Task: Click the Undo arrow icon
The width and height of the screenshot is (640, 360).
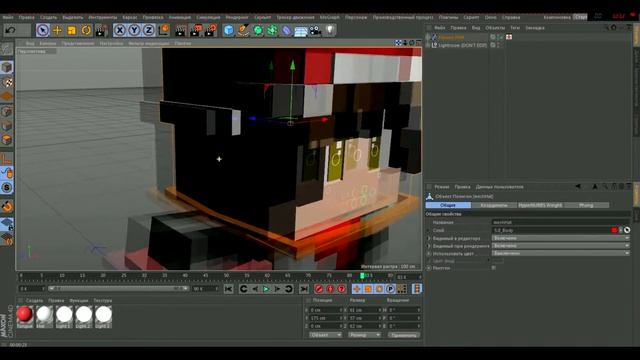Action: tap(11, 30)
